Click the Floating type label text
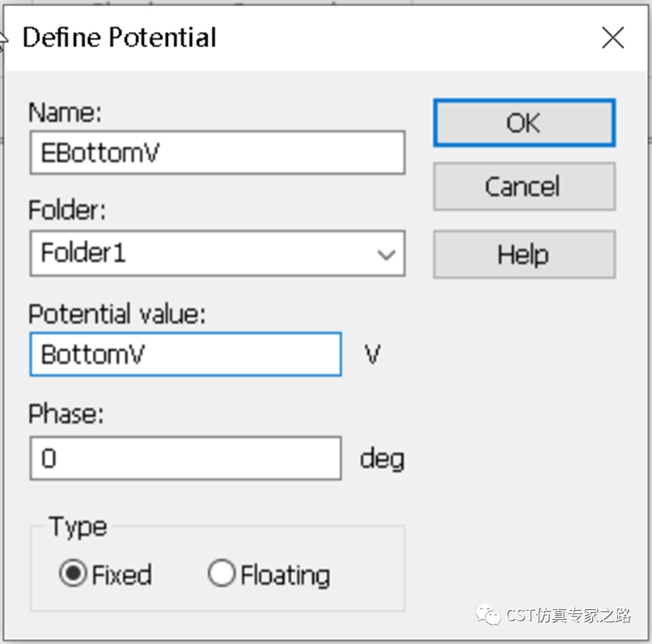Image resolution: width=652 pixels, height=644 pixels. [x=286, y=576]
